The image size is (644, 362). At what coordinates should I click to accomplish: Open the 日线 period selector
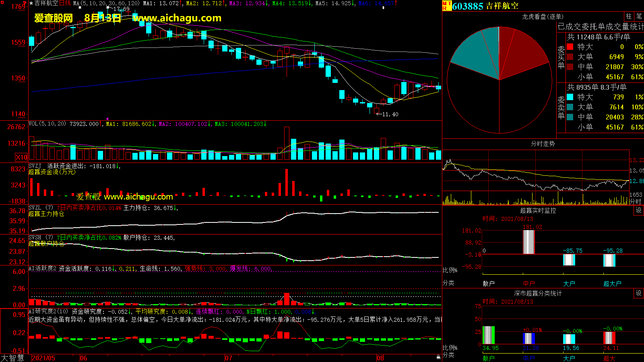coord(65,3)
